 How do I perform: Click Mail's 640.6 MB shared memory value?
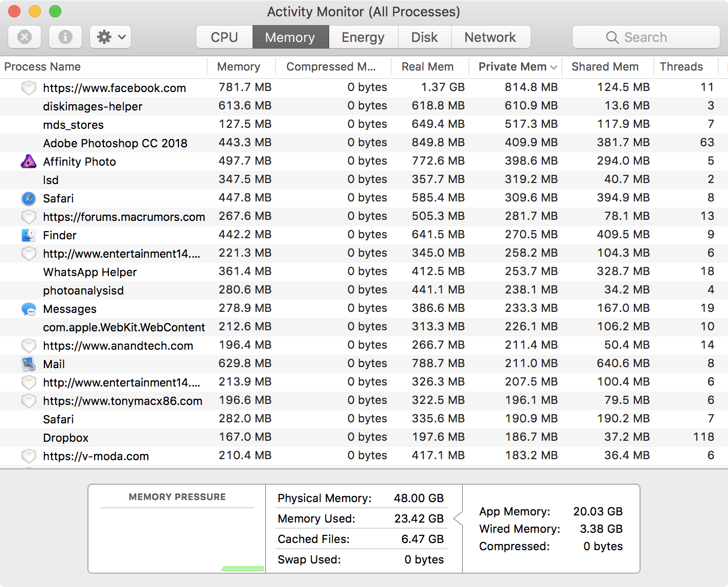(x=623, y=363)
